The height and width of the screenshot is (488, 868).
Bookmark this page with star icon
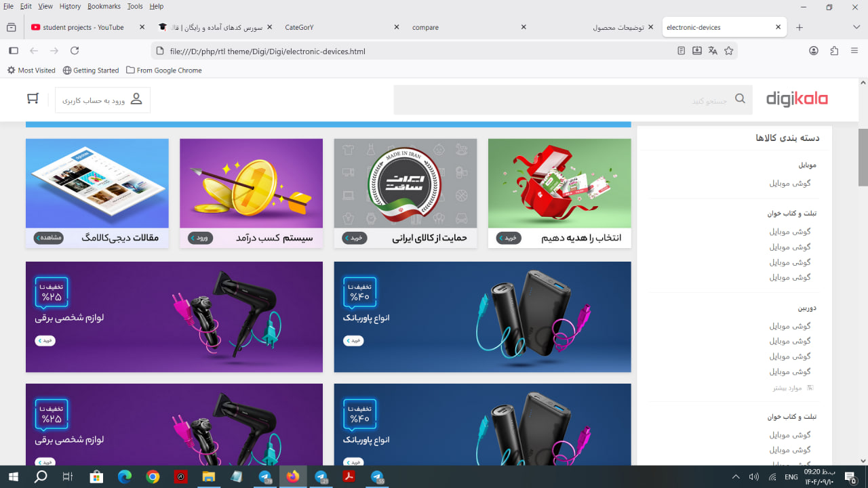click(x=729, y=51)
